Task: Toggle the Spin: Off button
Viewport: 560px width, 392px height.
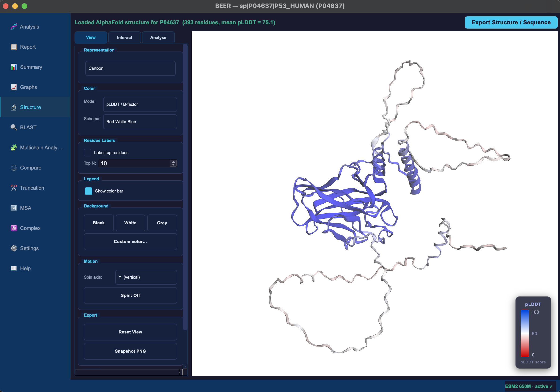Action: tap(130, 296)
